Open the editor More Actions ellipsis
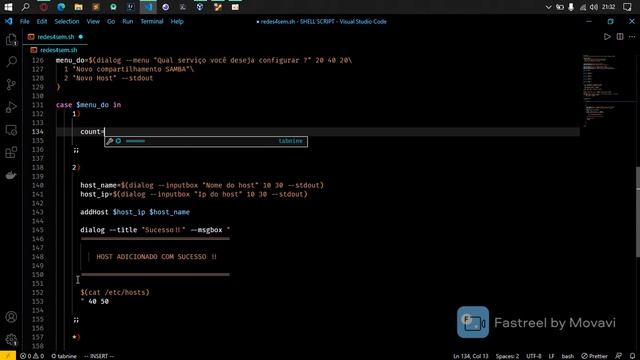Viewport: 640px width, 360px height. (x=632, y=37)
